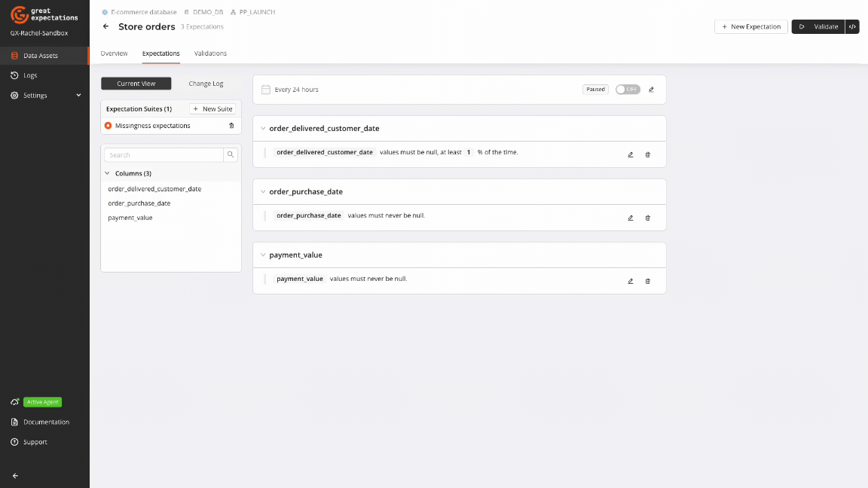The width and height of the screenshot is (868, 488).
Task: Collapse the Columns (3) list
Action: tap(106, 173)
